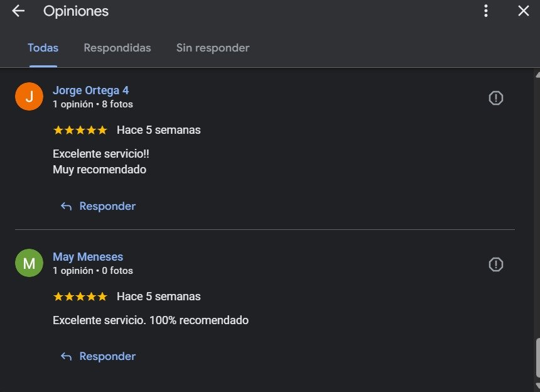This screenshot has width=540, height=392.
Task: Click the vertical scrollbar thumb
Action: (537, 357)
